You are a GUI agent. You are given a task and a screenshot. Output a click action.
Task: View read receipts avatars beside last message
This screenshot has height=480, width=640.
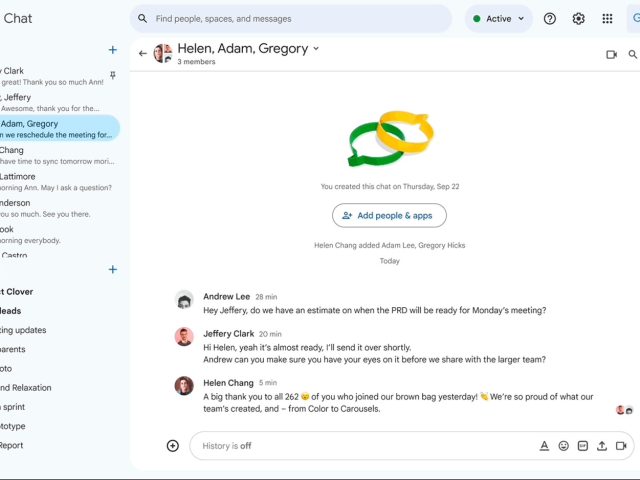pyautogui.click(x=624, y=410)
